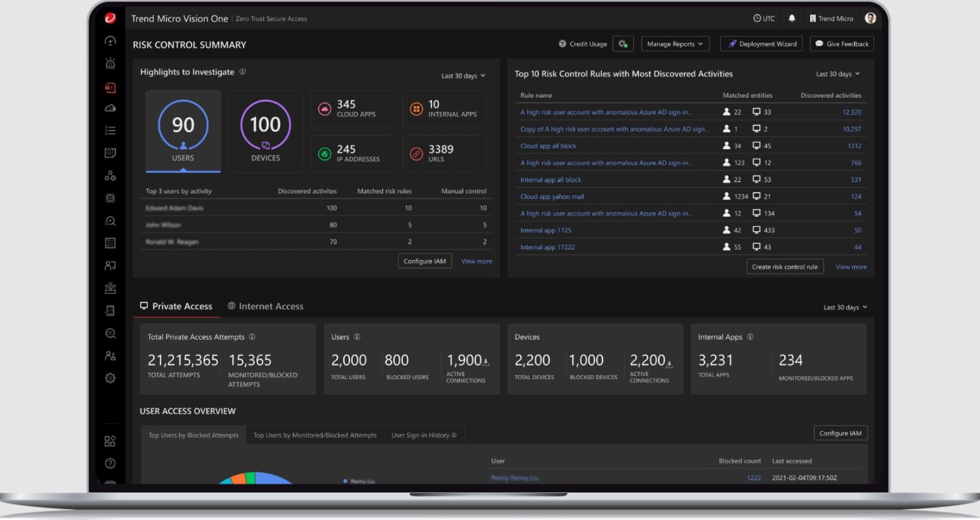Click the Deployment Wizard button
This screenshot has height=520, width=980.
(x=761, y=44)
